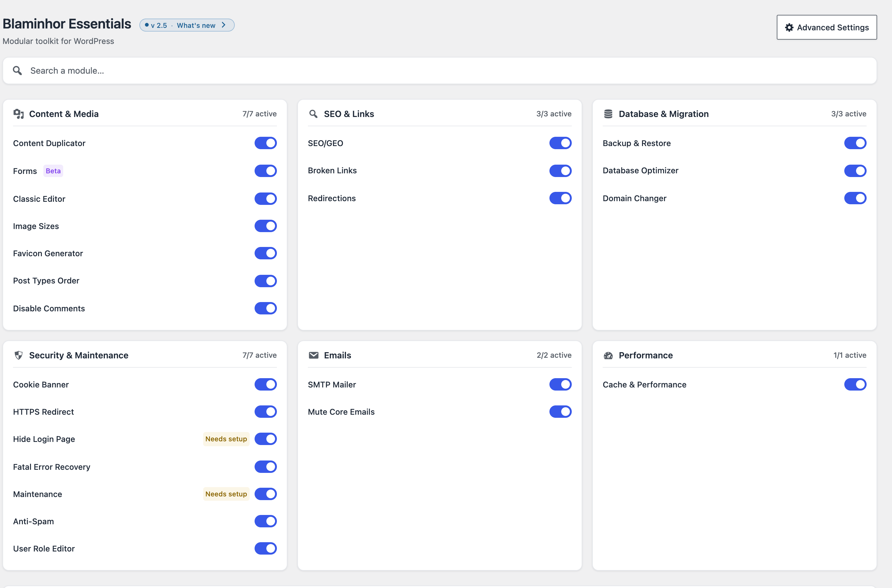Turn off User Role Editor
The height and width of the screenshot is (588, 892).
click(266, 548)
